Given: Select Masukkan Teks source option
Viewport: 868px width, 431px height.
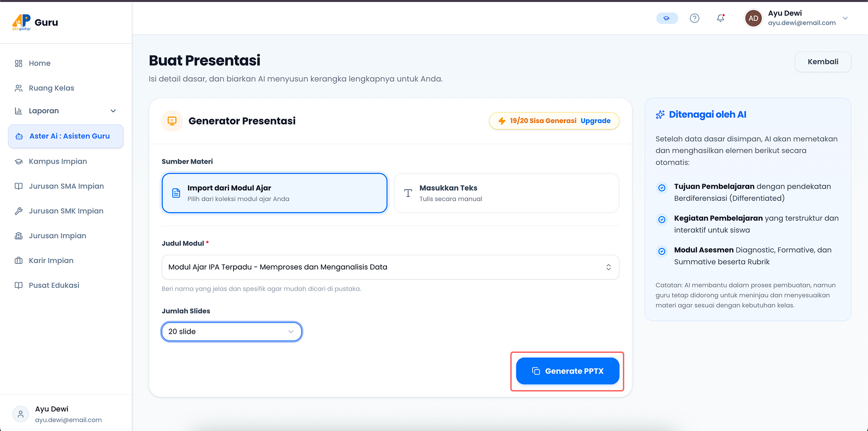Looking at the screenshot, I should click(507, 193).
